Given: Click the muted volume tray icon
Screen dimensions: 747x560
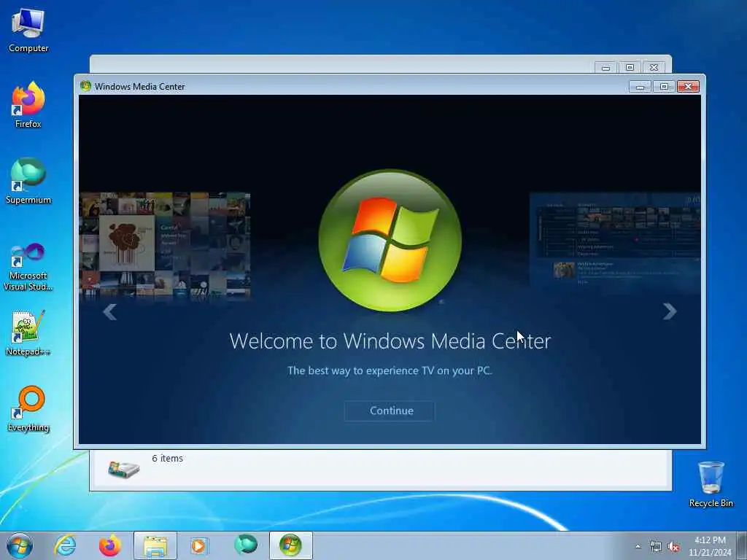Looking at the screenshot, I should [x=673, y=547].
